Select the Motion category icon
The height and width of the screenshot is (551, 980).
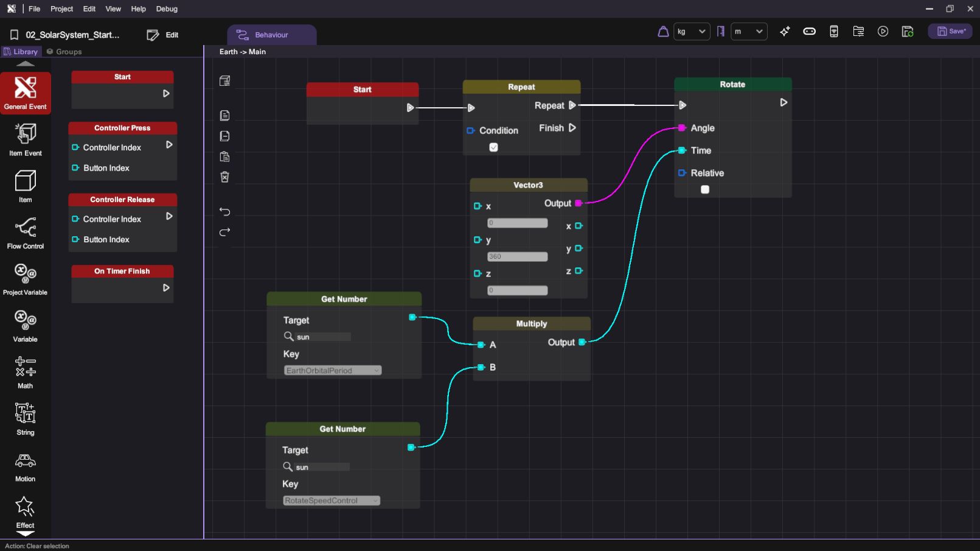click(25, 467)
